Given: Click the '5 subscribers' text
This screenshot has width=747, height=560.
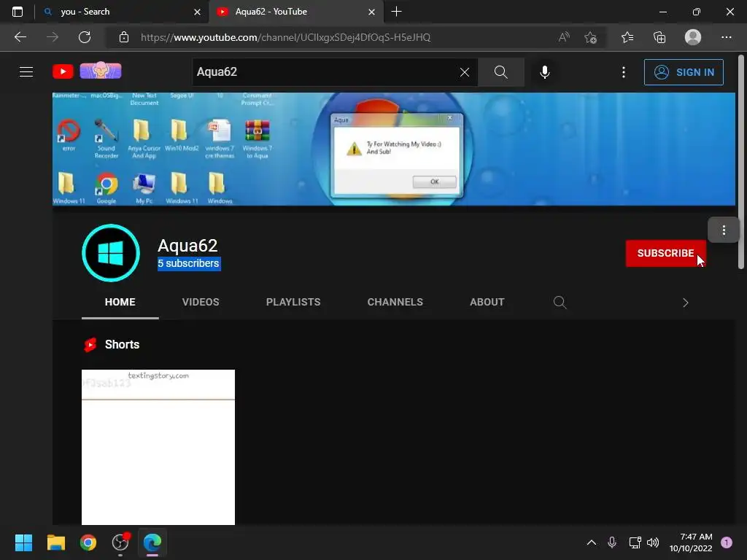Looking at the screenshot, I should click(189, 263).
